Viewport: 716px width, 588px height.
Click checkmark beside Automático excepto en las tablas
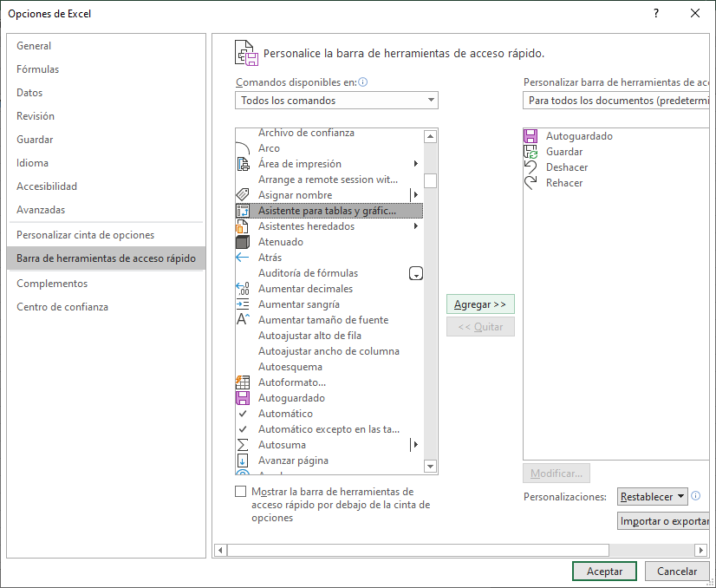point(243,429)
